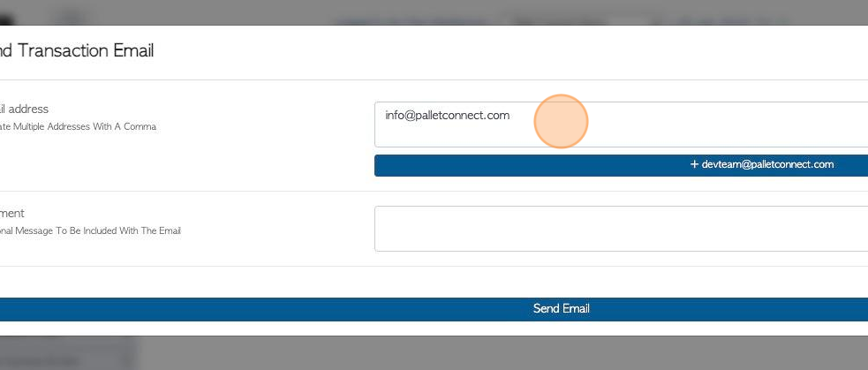Image resolution: width=868 pixels, height=370 pixels.
Task: Click the info@palletconnect.com address text
Action: tap(448, 116)
